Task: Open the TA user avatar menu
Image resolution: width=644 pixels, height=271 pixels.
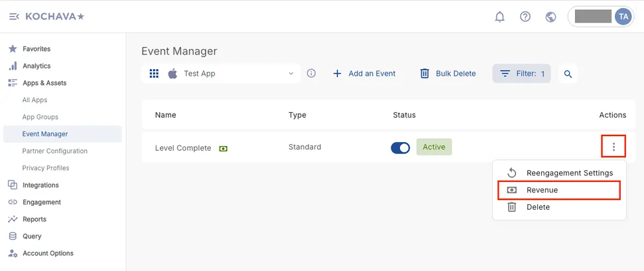Action: pyautogui.click(x=623, y=17)
